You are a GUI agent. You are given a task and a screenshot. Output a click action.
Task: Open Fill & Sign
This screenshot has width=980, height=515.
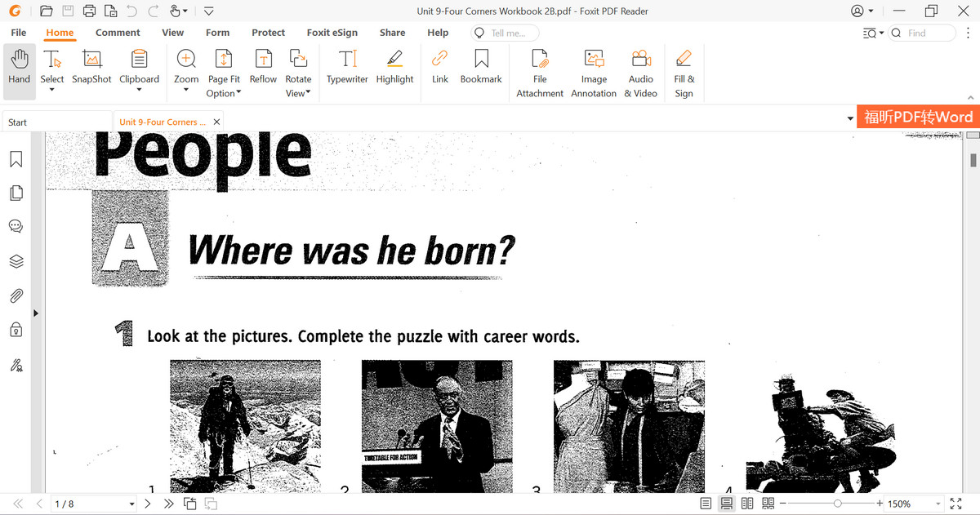684,73
